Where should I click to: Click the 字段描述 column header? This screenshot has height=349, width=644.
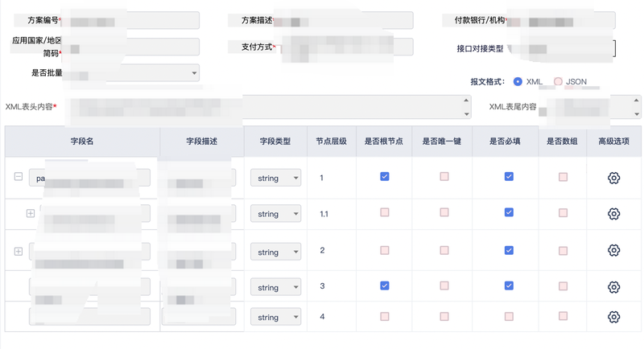(x=202, y=142)
